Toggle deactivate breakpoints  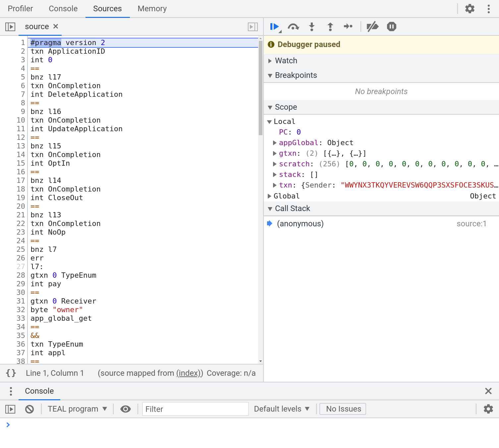point(372,27)
